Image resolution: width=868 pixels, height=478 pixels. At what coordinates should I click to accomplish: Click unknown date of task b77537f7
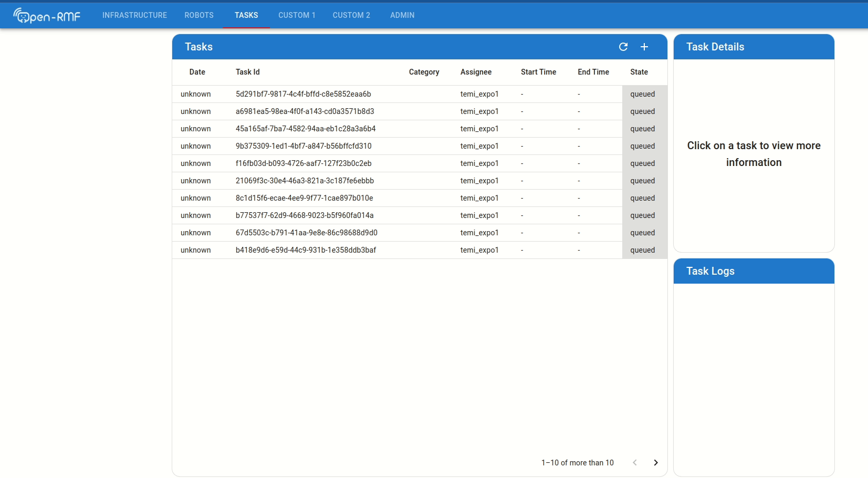(x=196, y=215)
